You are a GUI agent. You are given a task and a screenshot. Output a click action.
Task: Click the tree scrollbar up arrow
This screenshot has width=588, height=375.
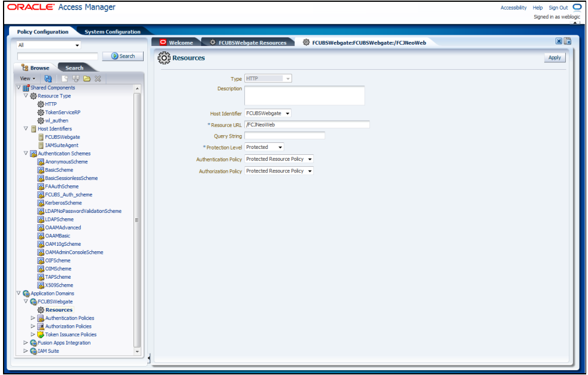point(137,89)
